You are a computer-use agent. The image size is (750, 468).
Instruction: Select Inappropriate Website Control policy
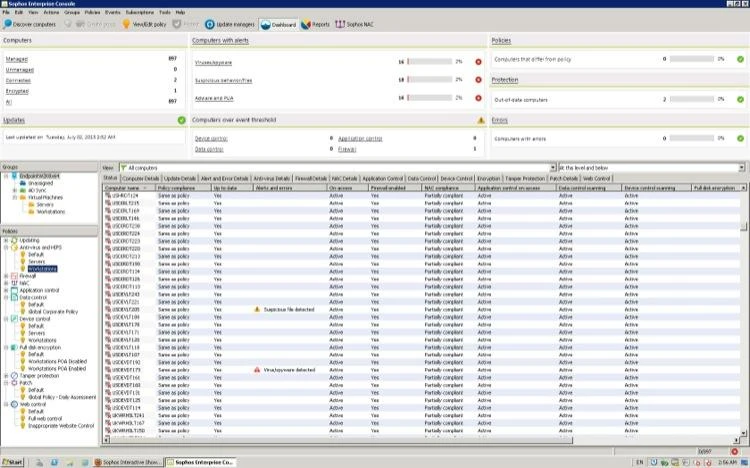[x=61, y=426]
